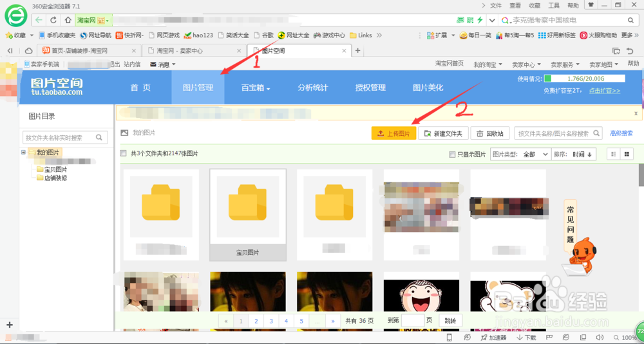Open the 回收站 recycle bin button
644x344 pixels.
pos(490,133)
